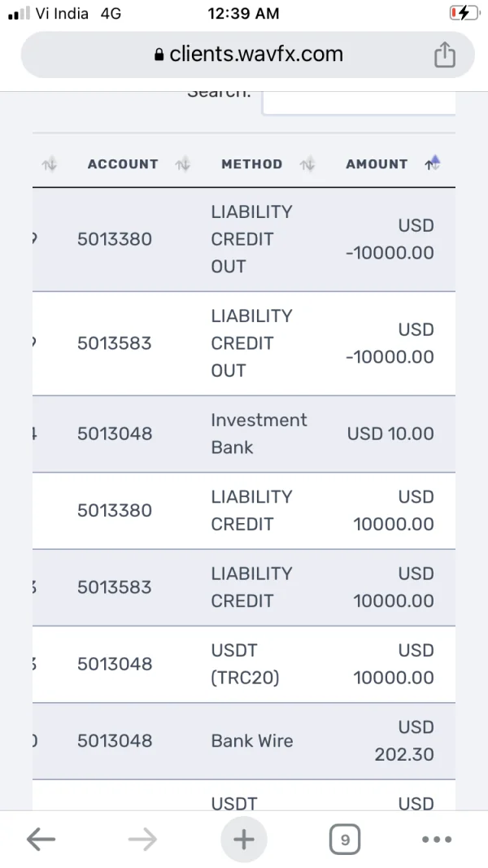Select the Investment Bank transaction row
The width and height of the screenshot is (488, 868).
point(244,434)
